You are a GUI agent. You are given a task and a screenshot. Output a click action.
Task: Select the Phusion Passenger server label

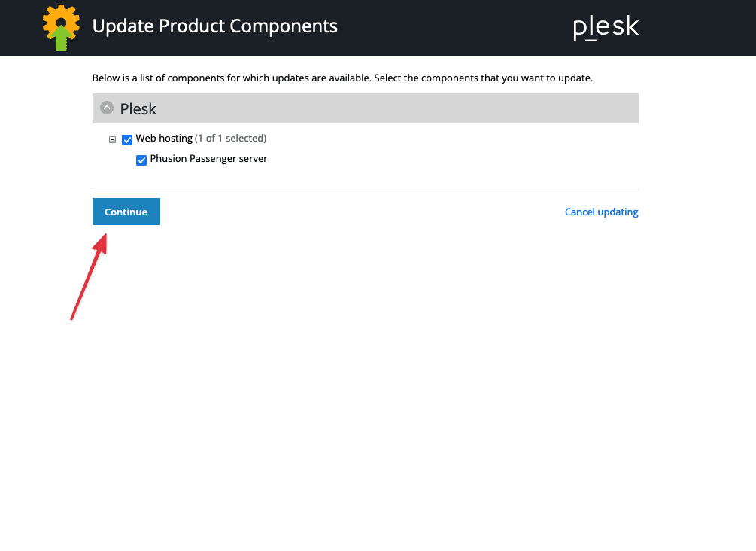tap(208, 159)
